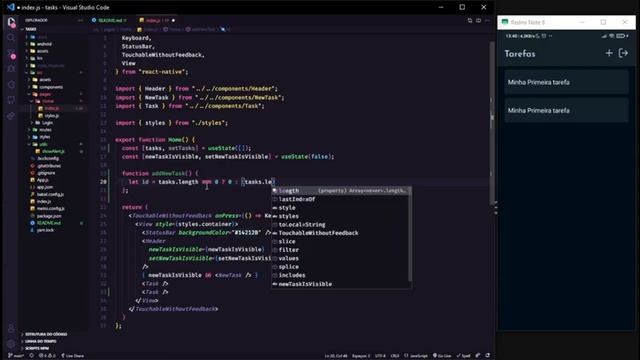The width and height of the screenshot is (640, 360).
Task: Click the errors and warnings counter in the status bar
Action: tap(47, 356)
